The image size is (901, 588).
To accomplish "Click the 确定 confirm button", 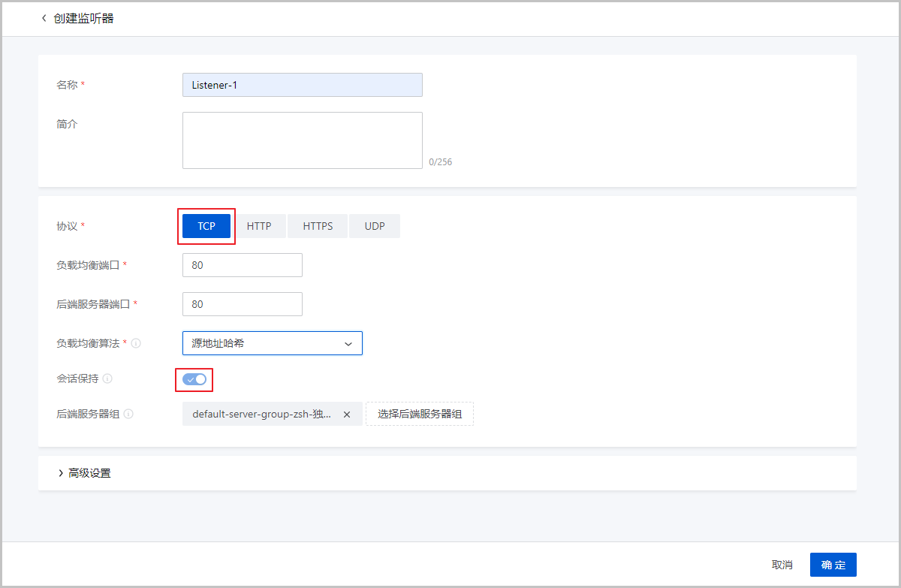I will [833, 565].
